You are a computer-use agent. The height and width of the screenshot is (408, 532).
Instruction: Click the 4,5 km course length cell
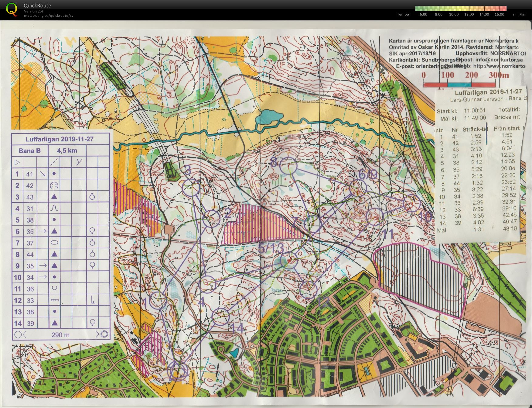pyautogui.click(x=67, y=150)
